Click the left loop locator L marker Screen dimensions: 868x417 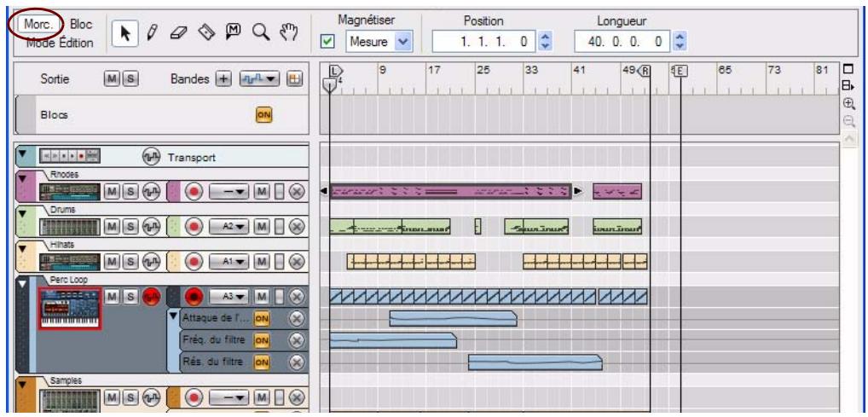pos(336,70)
